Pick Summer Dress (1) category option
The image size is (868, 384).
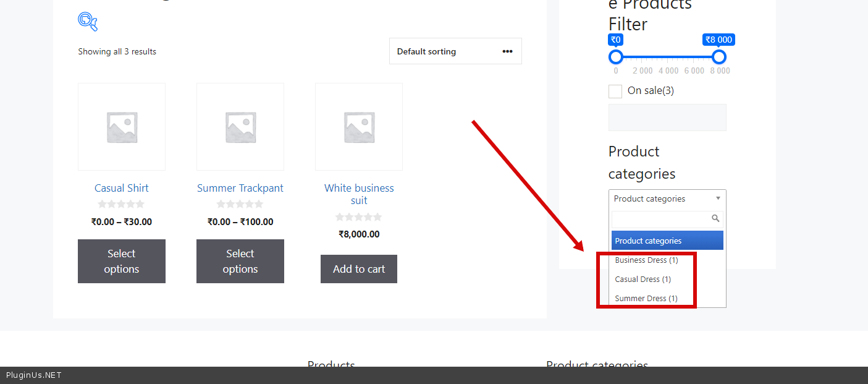646,299
